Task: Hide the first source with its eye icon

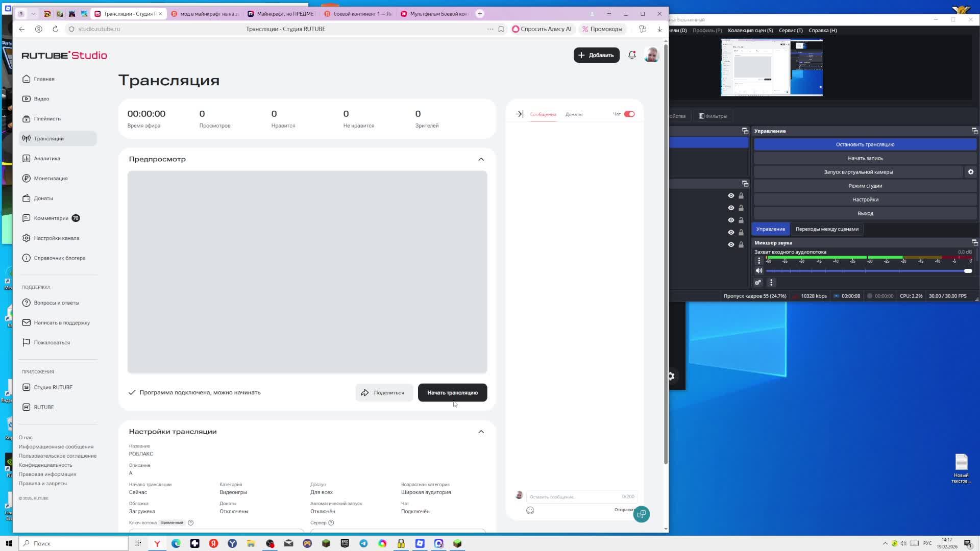Action: coord(731,196)
